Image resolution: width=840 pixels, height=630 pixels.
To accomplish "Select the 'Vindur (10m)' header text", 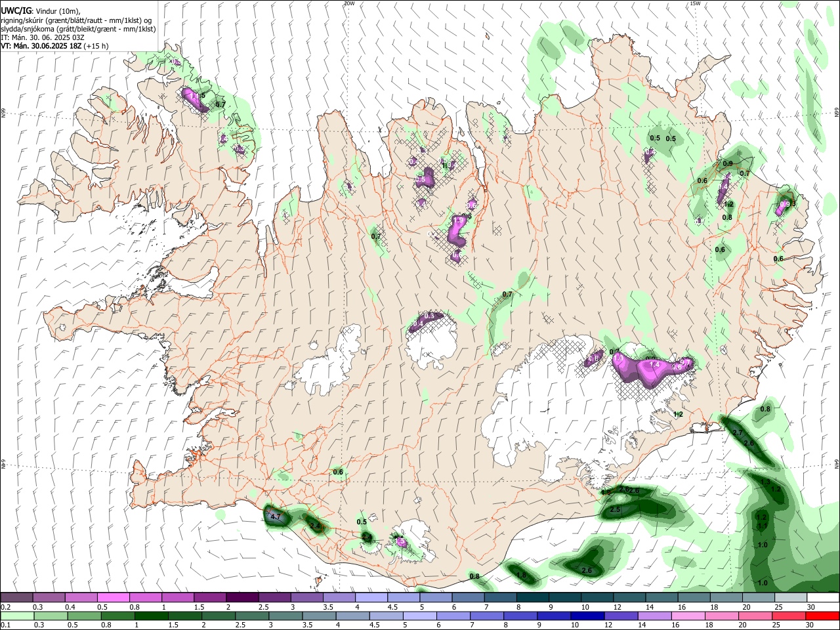I will [58, 11].
